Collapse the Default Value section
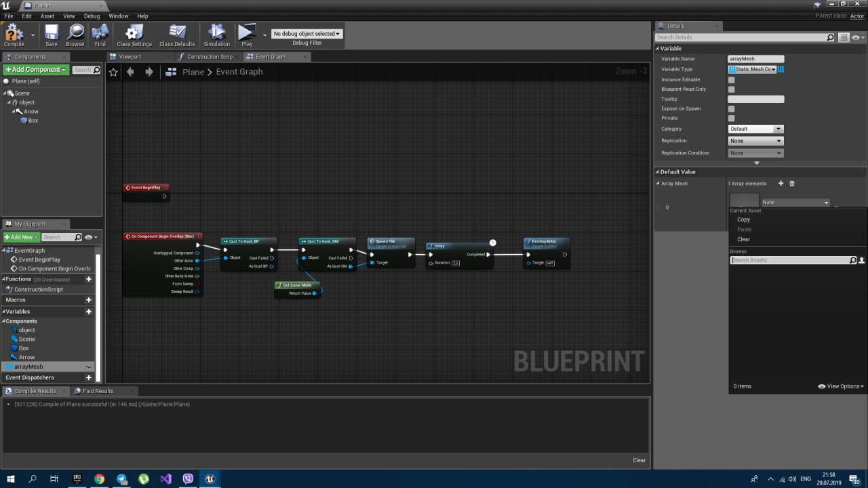 (x=657, y=172)
